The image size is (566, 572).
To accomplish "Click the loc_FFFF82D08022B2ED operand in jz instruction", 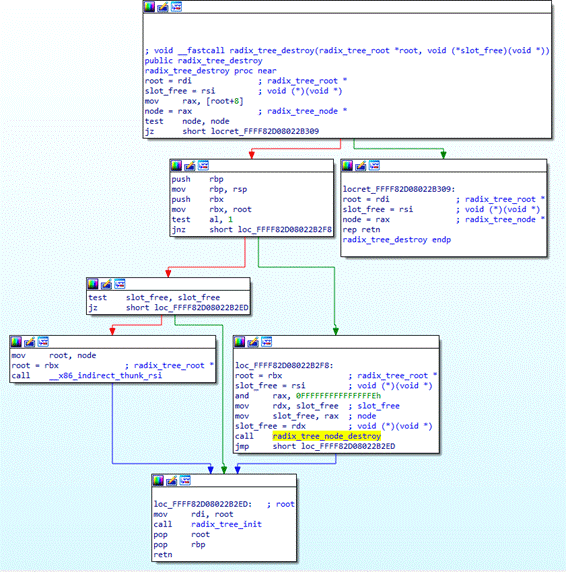I will [x=201, y=308].
